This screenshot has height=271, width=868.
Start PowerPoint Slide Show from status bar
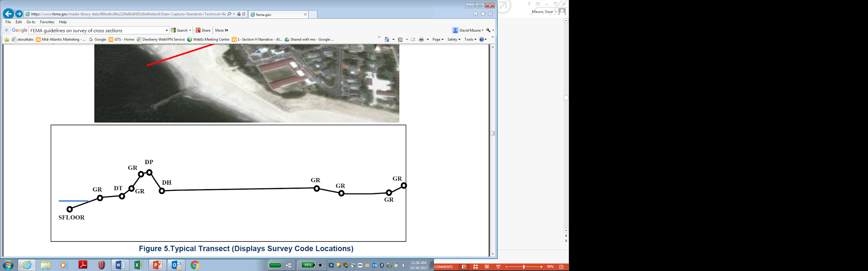click(x=498, y=267)
